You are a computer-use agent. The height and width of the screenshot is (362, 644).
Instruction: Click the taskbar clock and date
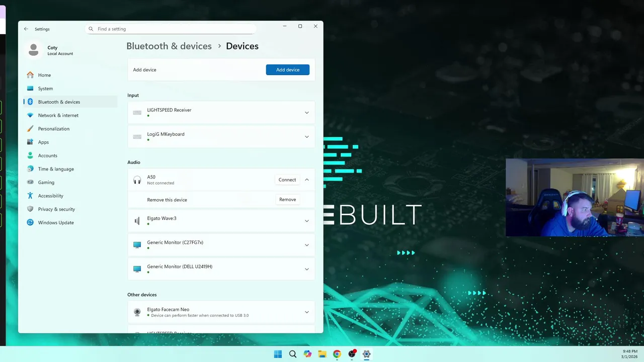coord(630,354)
